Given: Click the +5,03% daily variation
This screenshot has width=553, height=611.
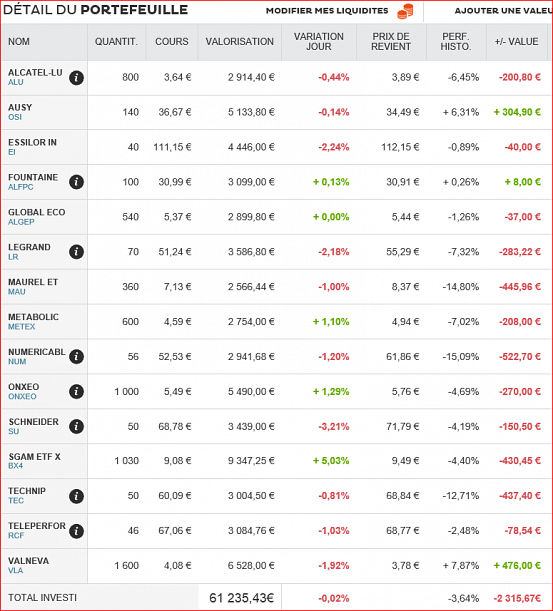Looking at the screenshot, I should click(x=331, y=461).
